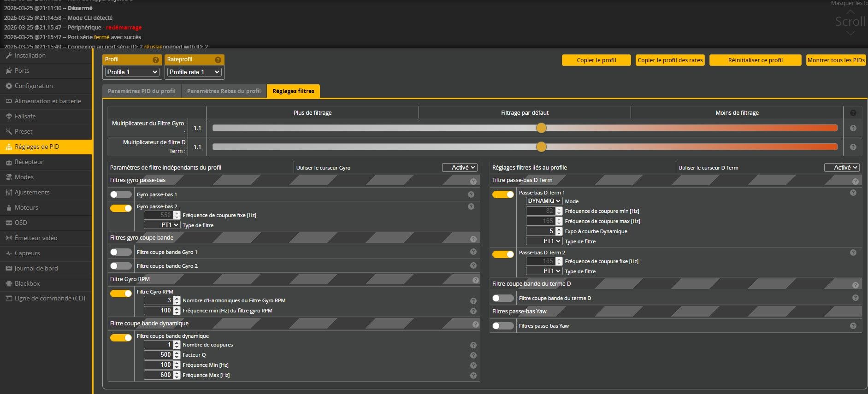Open the Paramètres Rates du profil tab
Image resolution: width=868 pixels, height=394 pixels.
pyautogui.click(x=224, y=91)
